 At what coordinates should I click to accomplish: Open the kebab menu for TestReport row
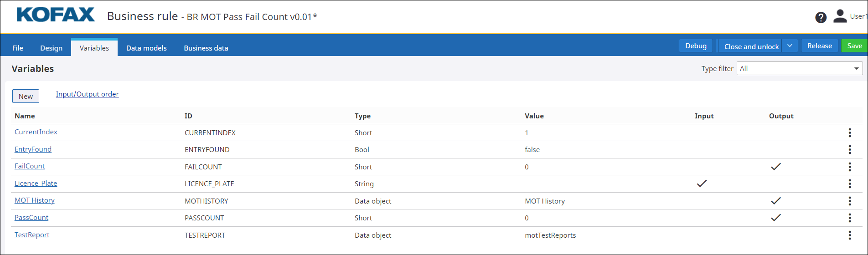click(849, 235)
